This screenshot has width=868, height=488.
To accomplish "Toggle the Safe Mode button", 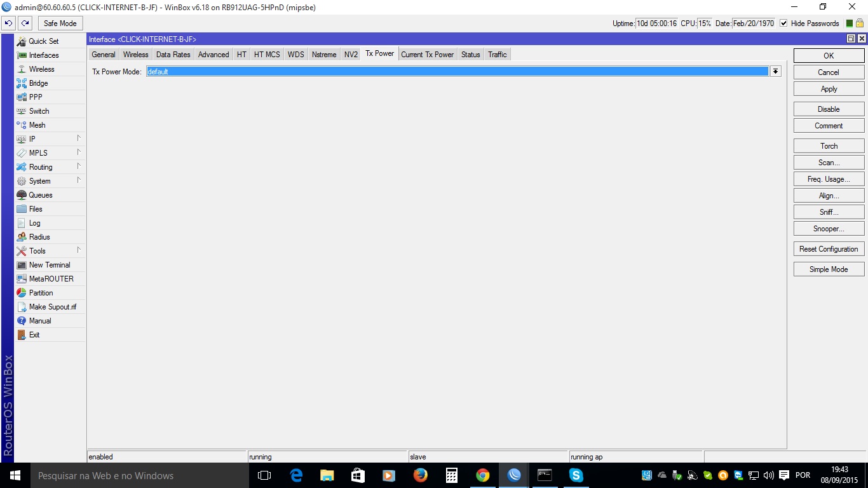I will [x=60, y=24].
